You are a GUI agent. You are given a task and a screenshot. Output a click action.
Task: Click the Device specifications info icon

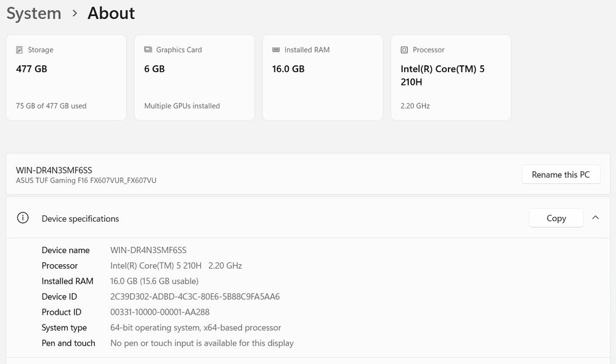pos(23,218)
